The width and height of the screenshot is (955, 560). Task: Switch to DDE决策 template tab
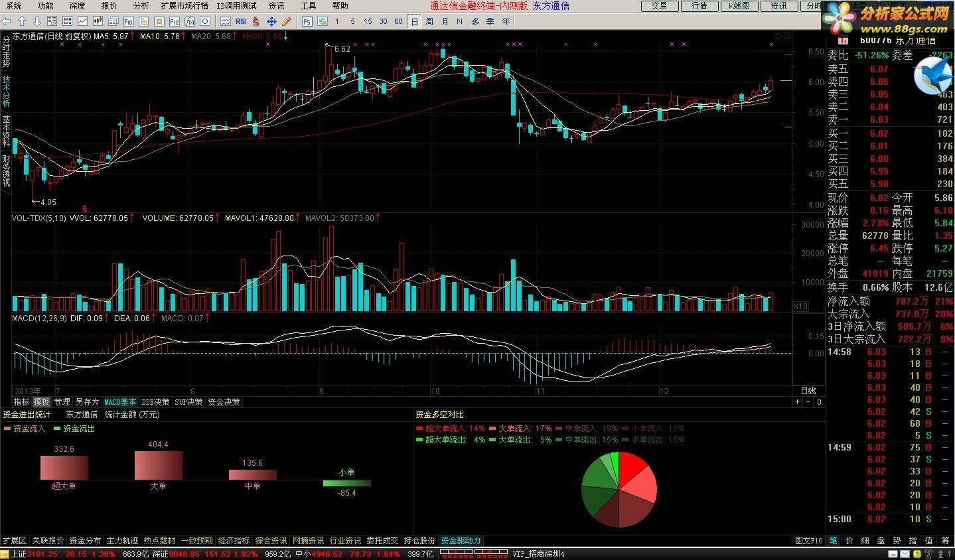point(155,402)
